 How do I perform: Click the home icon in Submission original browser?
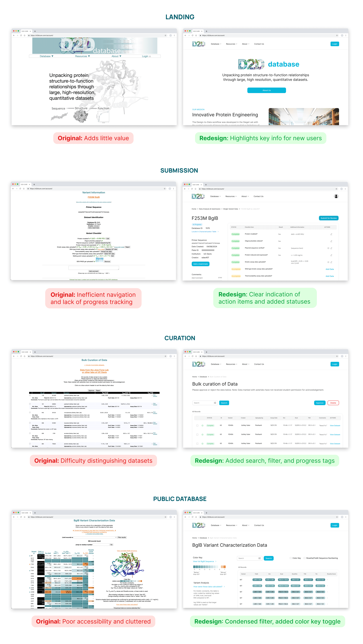click(x=24, y=189)
